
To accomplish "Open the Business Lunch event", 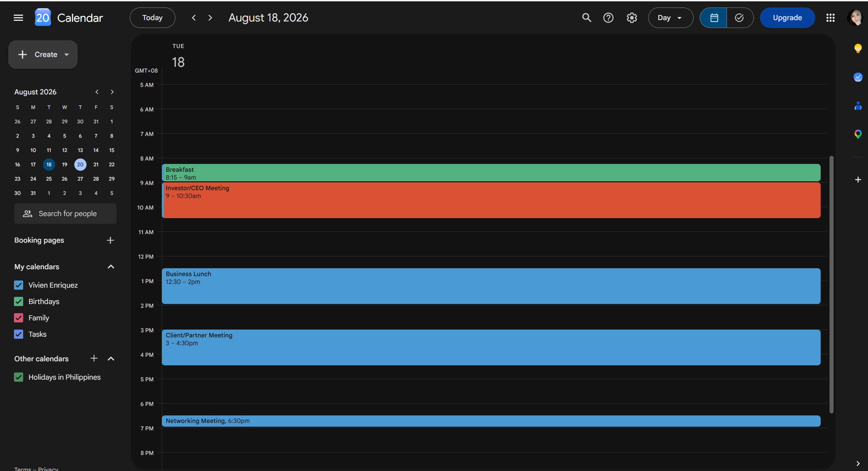I will (491, 286).
